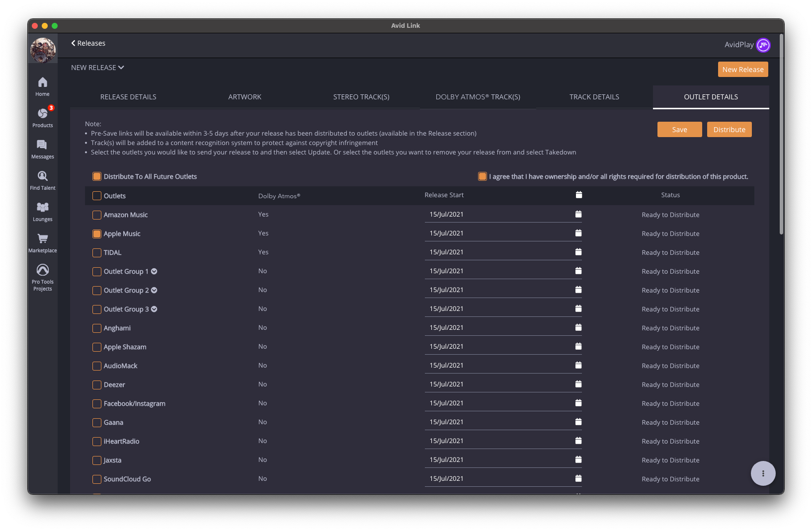
Task: Click the three-dot floating menu button
Action: 763,473
